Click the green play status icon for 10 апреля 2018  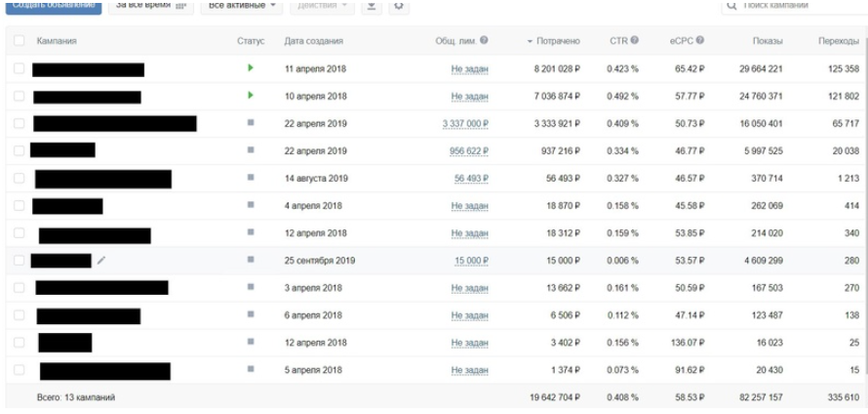click(251, 96)
